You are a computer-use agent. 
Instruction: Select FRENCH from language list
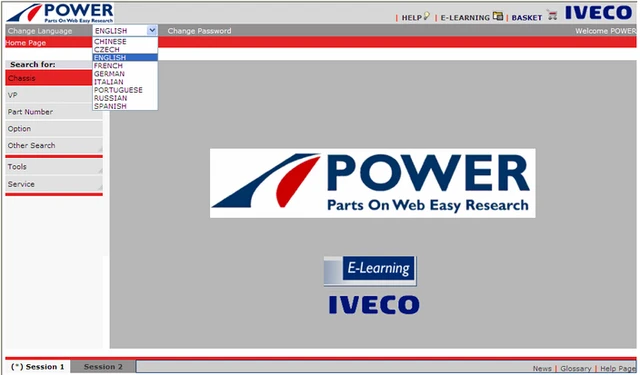125,66
